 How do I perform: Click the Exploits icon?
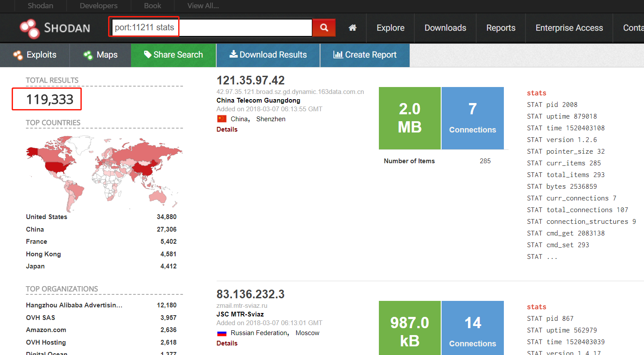(x=18, y=55)
